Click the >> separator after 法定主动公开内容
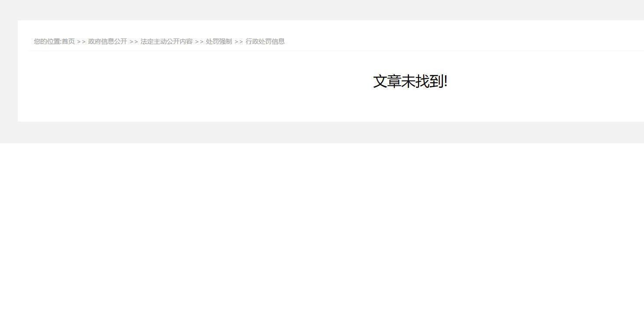Image resolution: width=644 pixels, height=312 pixels. point(199,42)
